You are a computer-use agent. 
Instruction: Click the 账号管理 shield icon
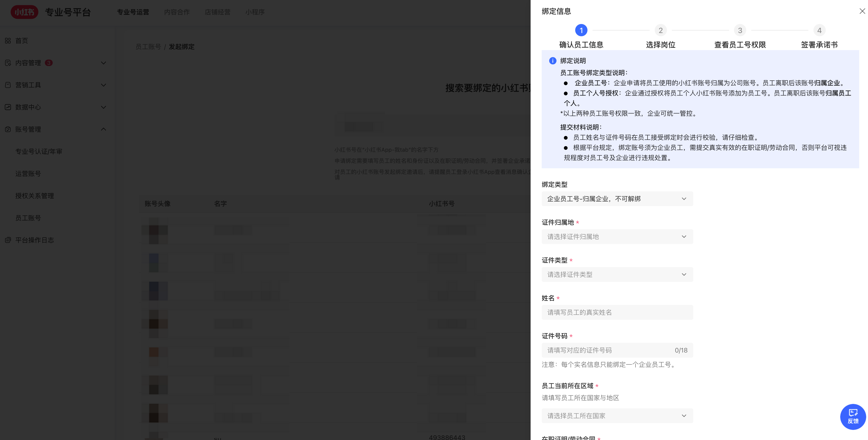(x=8, y=129)
